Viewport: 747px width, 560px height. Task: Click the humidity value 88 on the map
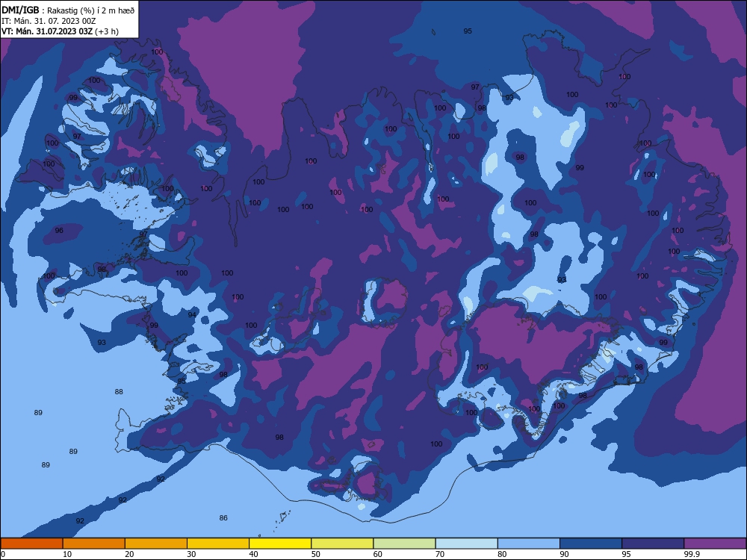coord(119,391)
